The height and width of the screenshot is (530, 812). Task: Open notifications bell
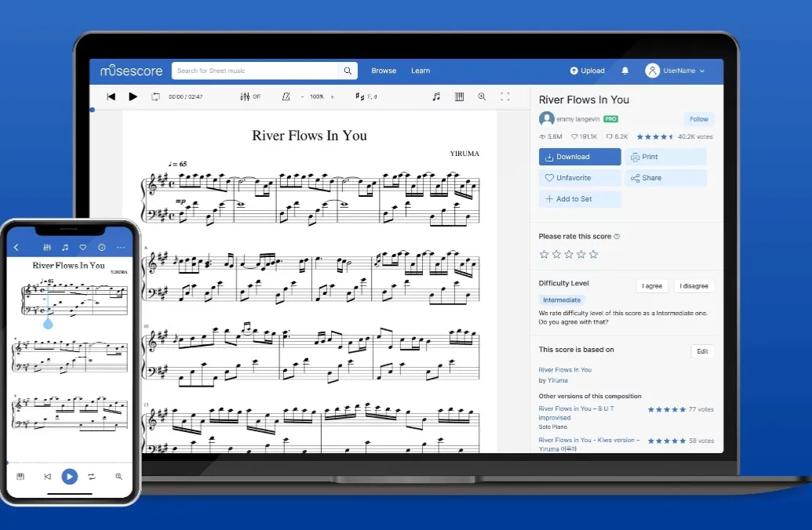tap(625, 71)
